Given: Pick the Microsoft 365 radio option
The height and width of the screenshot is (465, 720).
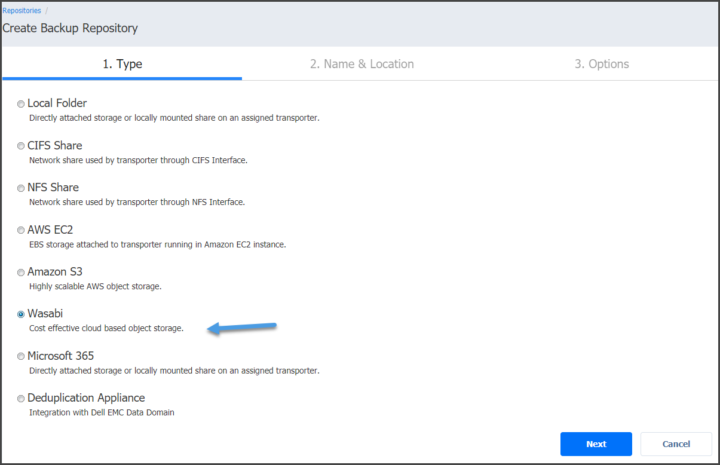Looking at the screenshot, I should [x=21, y=356].
